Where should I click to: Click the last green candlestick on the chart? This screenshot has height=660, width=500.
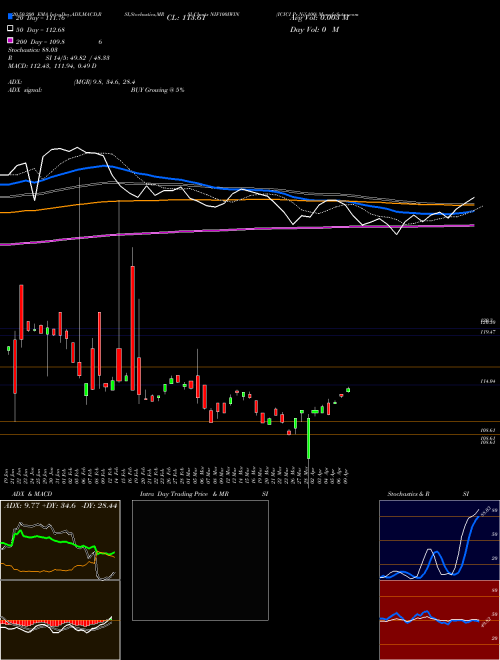pos(348,390)
